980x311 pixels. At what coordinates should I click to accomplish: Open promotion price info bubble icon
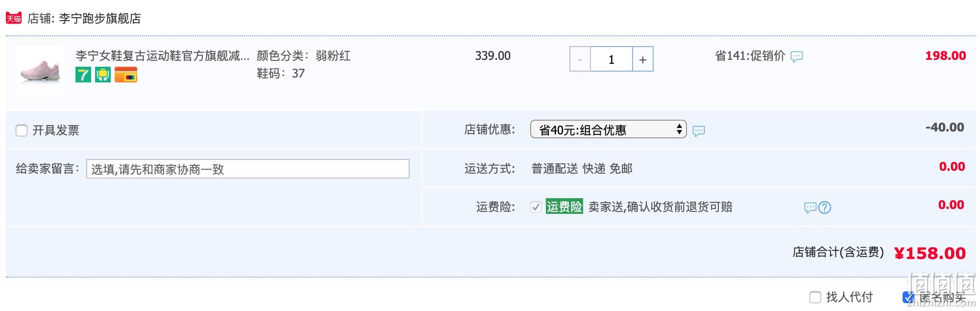click(797, 56)
